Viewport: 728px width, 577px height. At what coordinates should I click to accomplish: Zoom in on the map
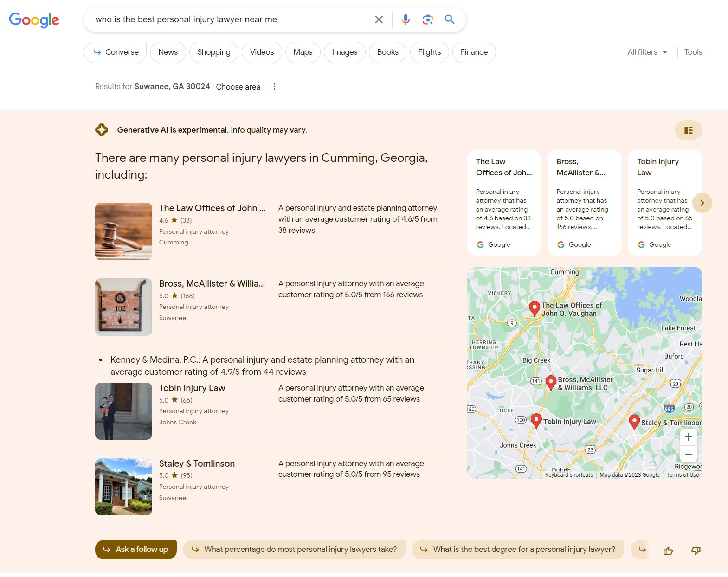[688, 437]
